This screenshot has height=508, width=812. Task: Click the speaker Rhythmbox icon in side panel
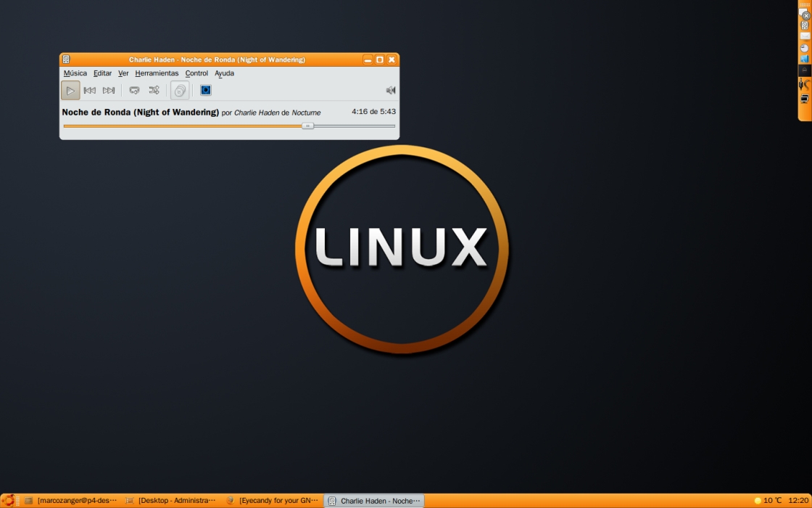pos(805,25)
